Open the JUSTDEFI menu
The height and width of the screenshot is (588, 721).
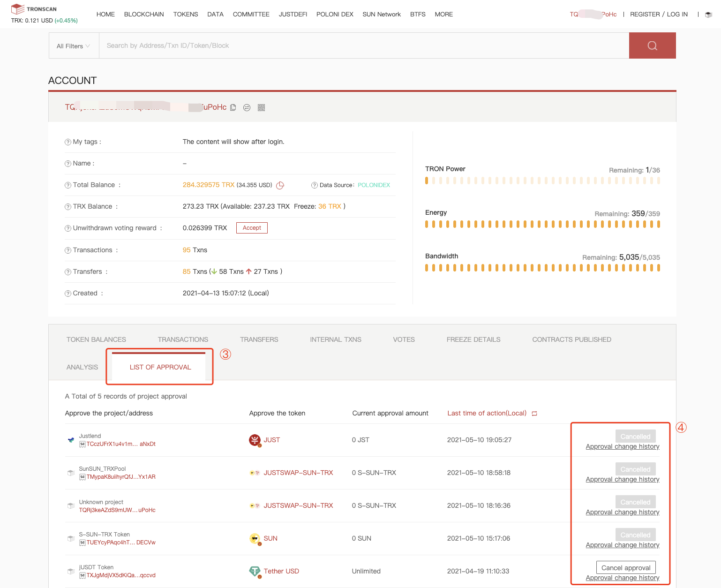click(293, 15)
